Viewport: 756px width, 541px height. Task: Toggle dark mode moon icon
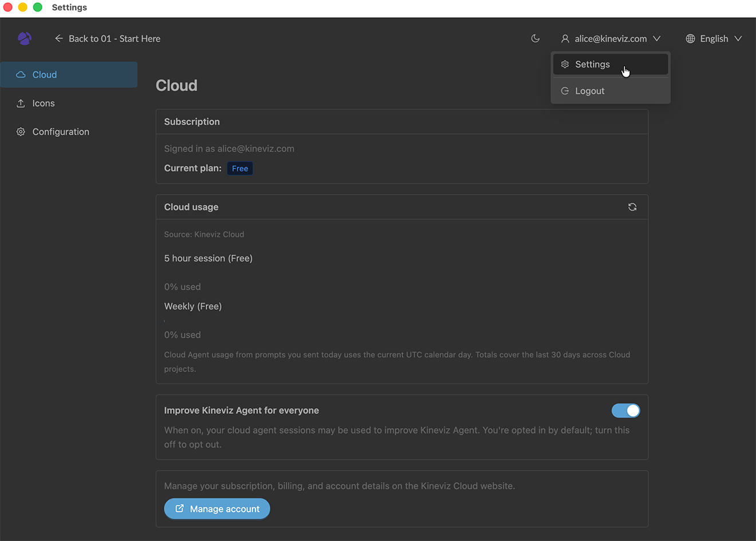pos(535,38)
